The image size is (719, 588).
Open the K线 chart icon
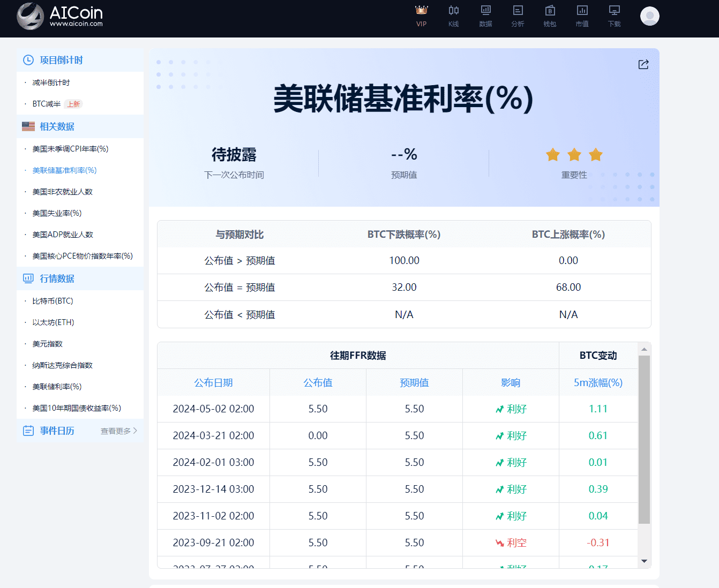tap(454, 10)
